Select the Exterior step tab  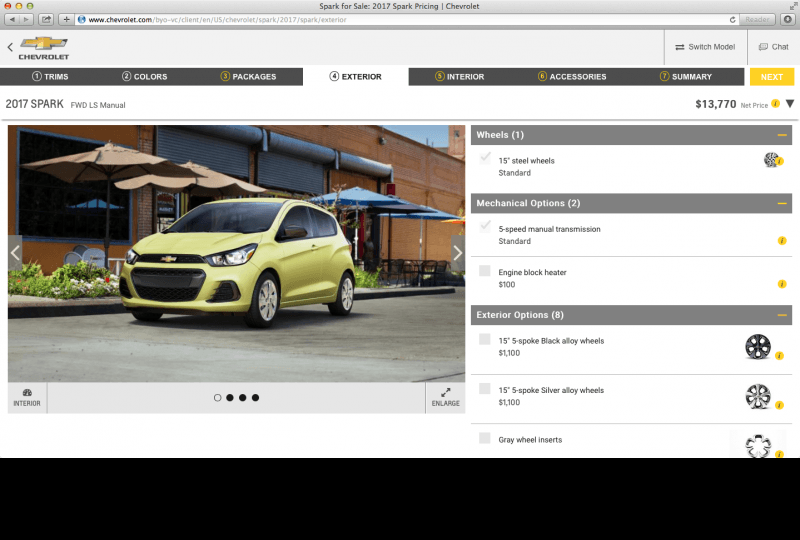(x=356, y=77)
